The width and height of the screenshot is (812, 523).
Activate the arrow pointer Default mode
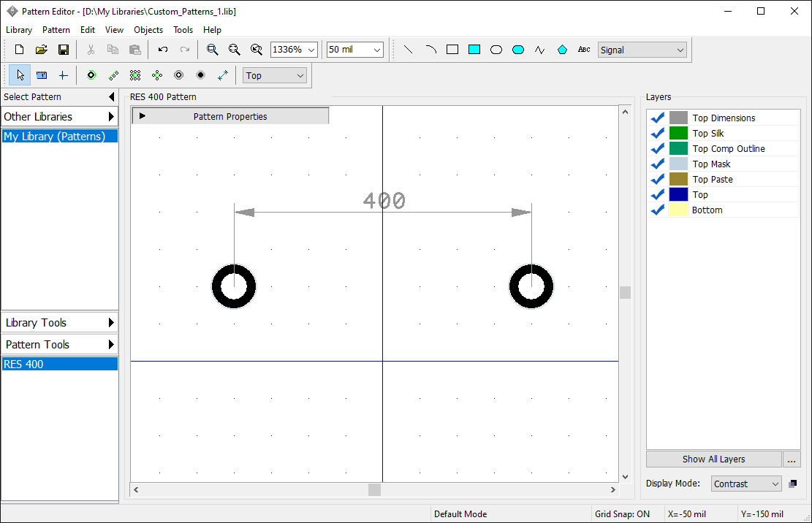pos(20,75)
